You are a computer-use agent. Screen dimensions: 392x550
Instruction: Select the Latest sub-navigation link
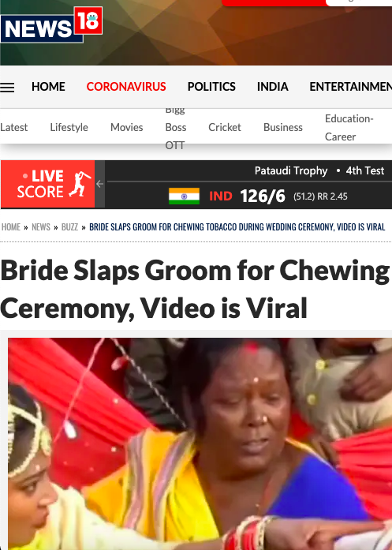(x=13, y=127)
